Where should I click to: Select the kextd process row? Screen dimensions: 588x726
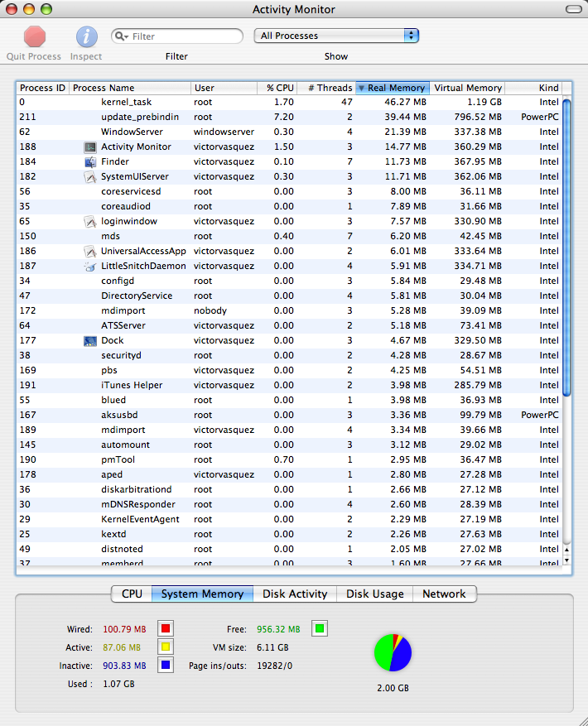[x=289, y=534]
